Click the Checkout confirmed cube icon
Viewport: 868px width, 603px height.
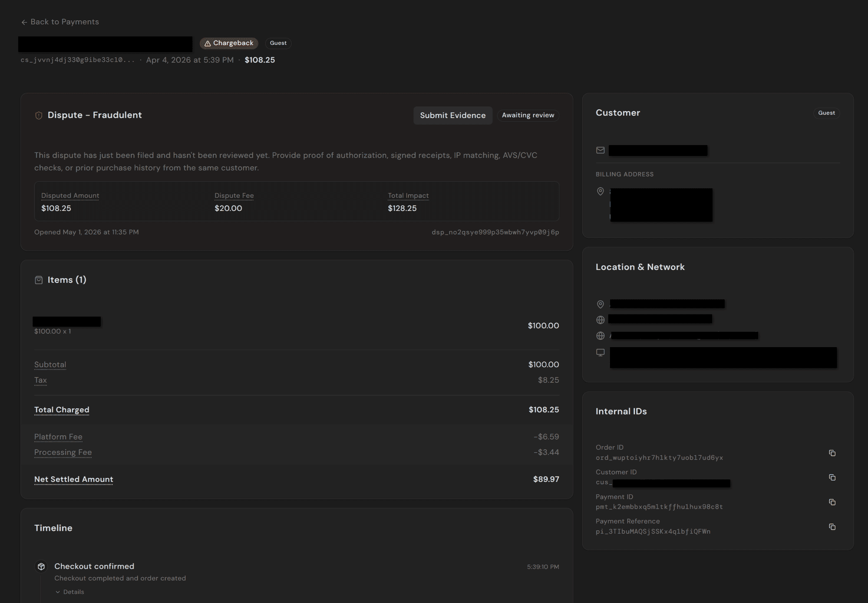(41, 567)
